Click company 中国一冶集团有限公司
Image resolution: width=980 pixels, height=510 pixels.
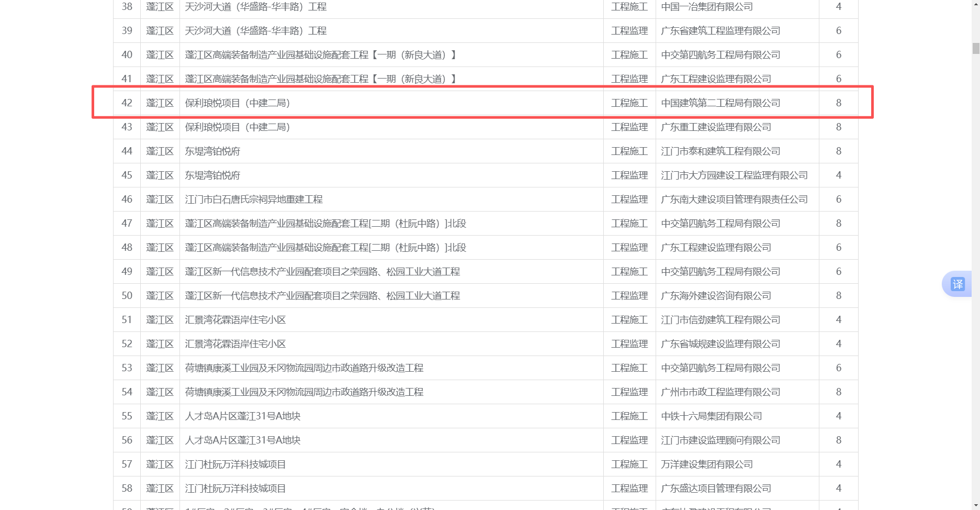[x=707, y=7]
